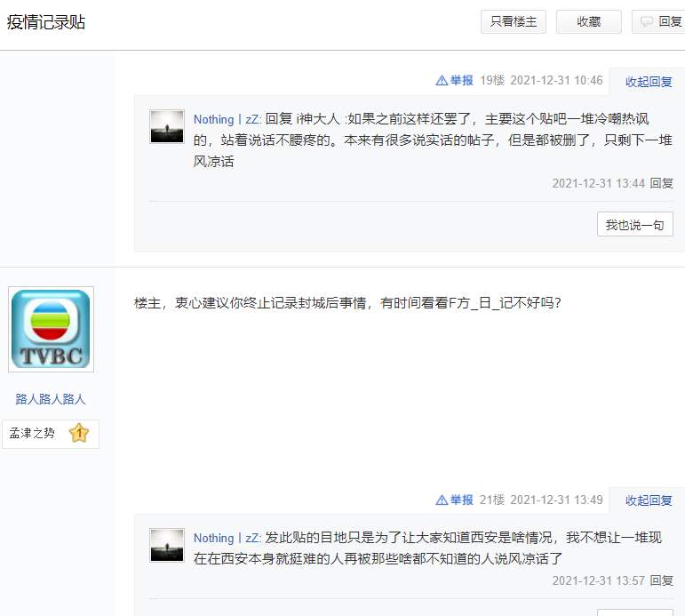Screen dimensions: 685x616
Task: Click the 收藏 button to bookmark thread
Action: 588,22
